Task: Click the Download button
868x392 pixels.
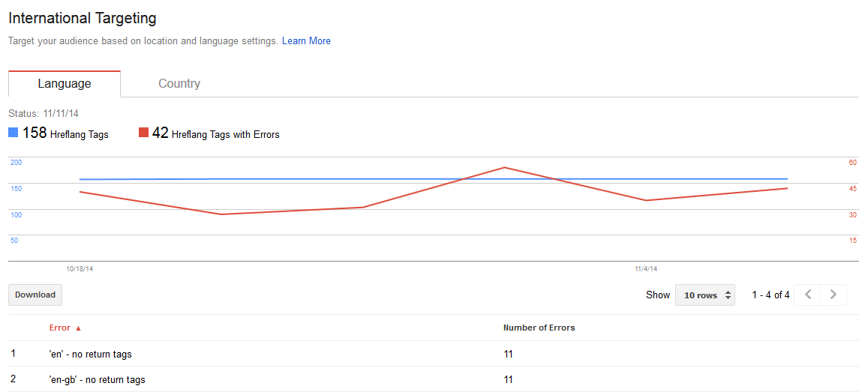Action: 35,295
